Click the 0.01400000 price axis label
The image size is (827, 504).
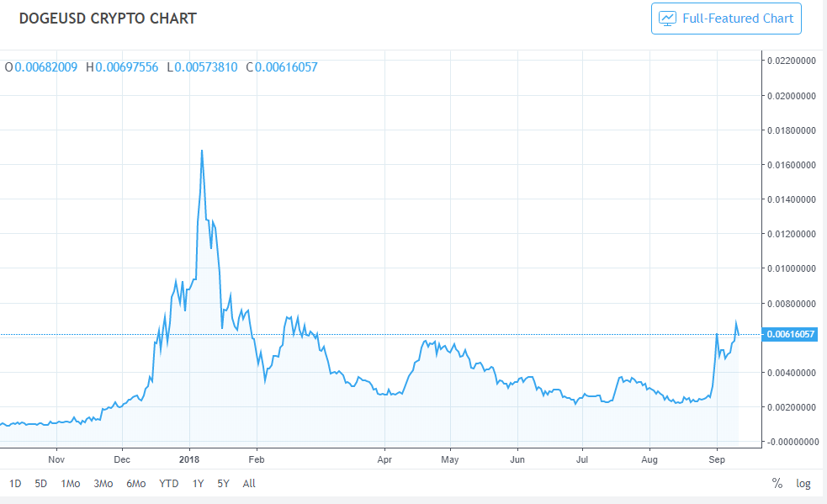pyautogui.click(x=792, y=199)
